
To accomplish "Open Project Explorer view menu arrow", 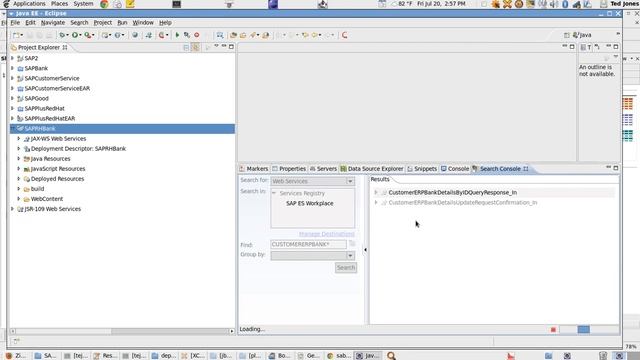I will point(216,46).
